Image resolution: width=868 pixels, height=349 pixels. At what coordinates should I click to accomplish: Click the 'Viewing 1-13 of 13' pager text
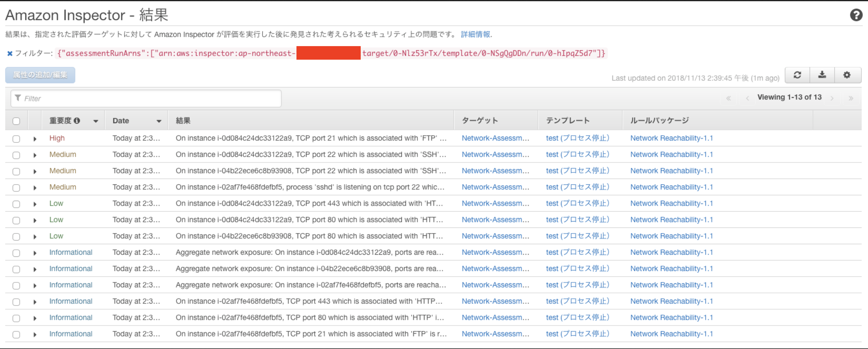pyautogui.click(x=790, y=97)
